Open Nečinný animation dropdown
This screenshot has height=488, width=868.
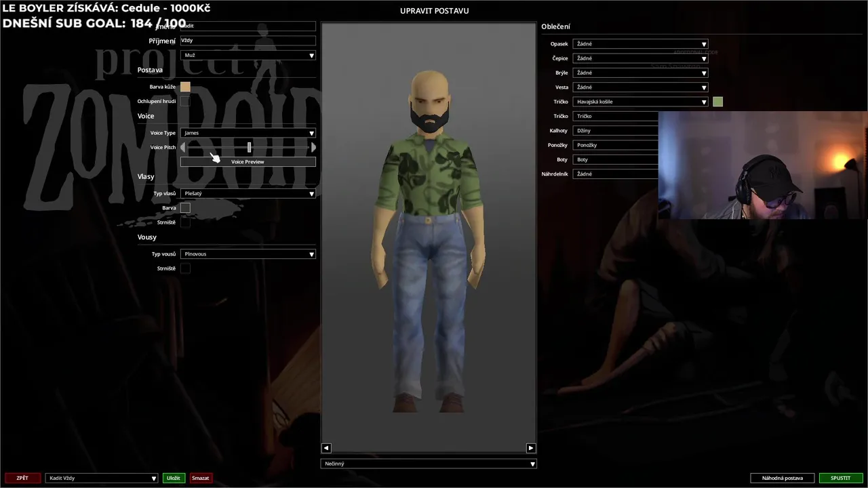click(429, 464)
